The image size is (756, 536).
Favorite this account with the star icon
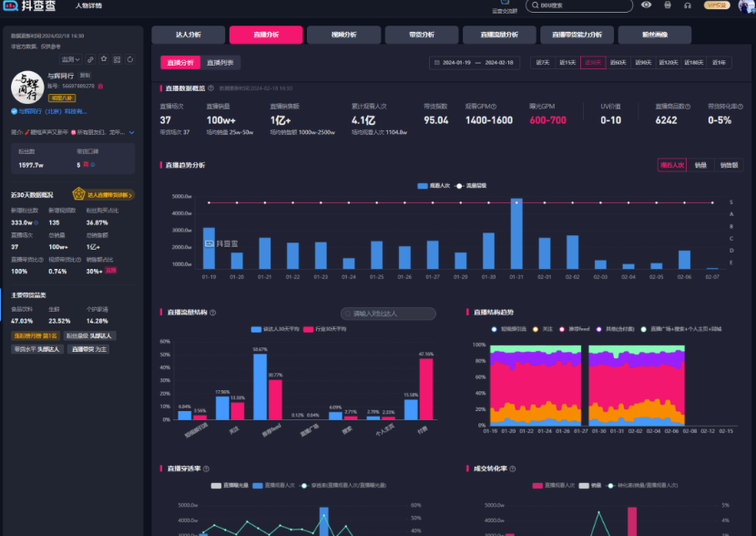(x=104, y=59)
